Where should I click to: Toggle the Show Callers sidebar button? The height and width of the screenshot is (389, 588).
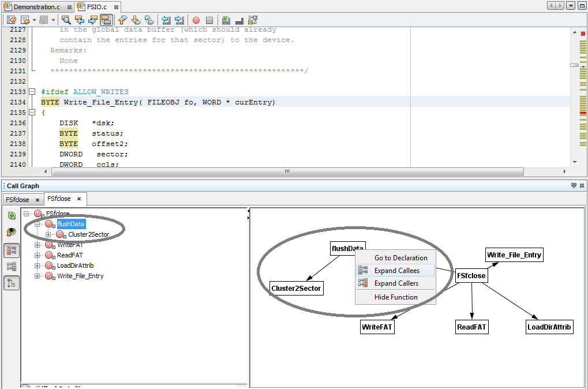click(12, 266)
